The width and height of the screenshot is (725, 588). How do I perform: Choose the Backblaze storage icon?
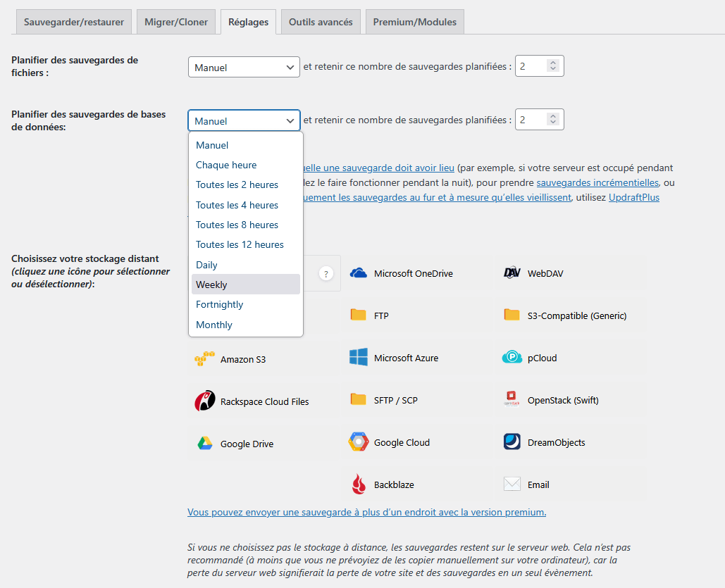coord(359,484)
